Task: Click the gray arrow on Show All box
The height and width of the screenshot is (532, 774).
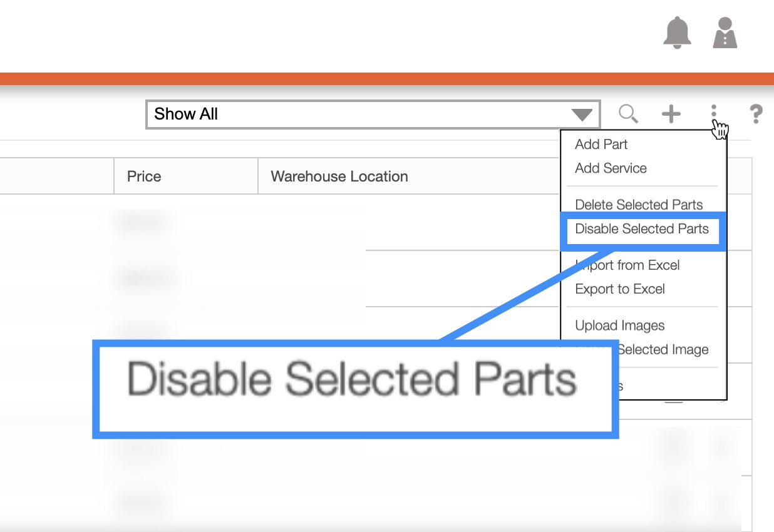Action: coord(582,115)
